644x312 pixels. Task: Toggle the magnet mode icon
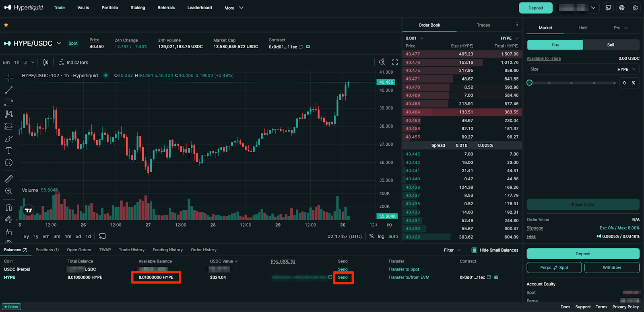click(x=8, y=207)
